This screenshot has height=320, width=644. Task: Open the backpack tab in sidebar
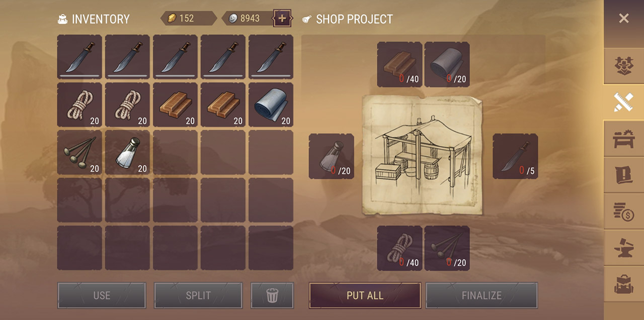pyautogui.click(x=624, y=285)
